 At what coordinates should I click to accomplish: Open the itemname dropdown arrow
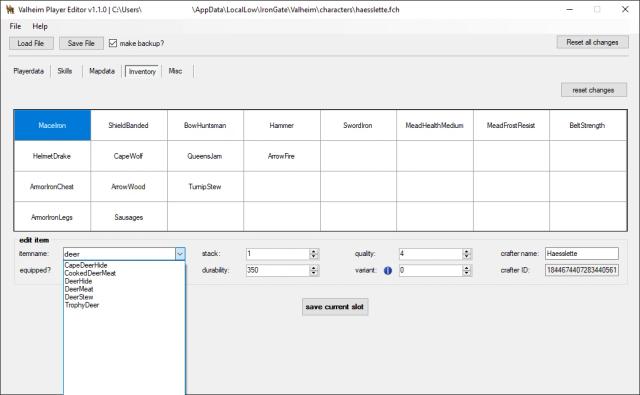[x=180, y=254]
